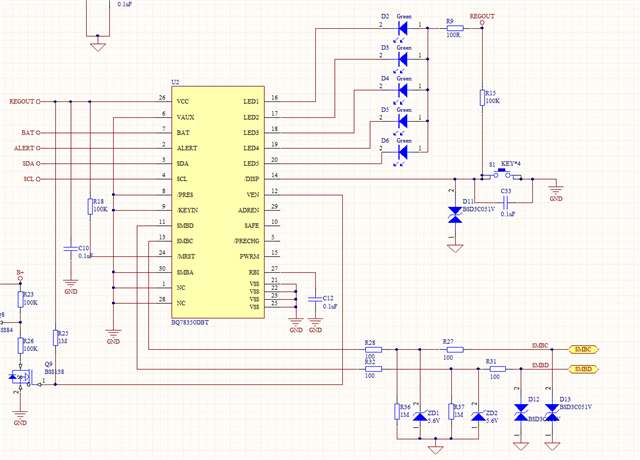Click the LED1 pin label
This screenshot has width=640, height=460.
tap(251, 102)
